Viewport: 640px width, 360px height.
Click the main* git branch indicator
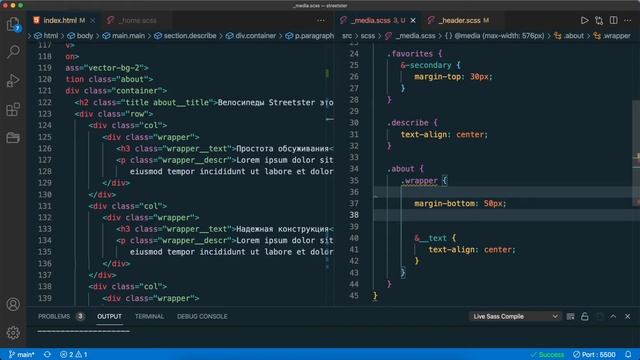22,354
